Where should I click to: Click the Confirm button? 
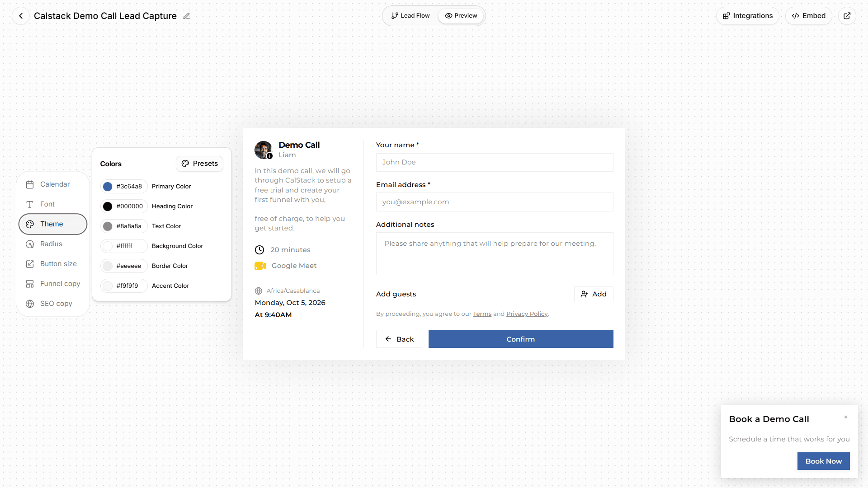pos(521,339)
